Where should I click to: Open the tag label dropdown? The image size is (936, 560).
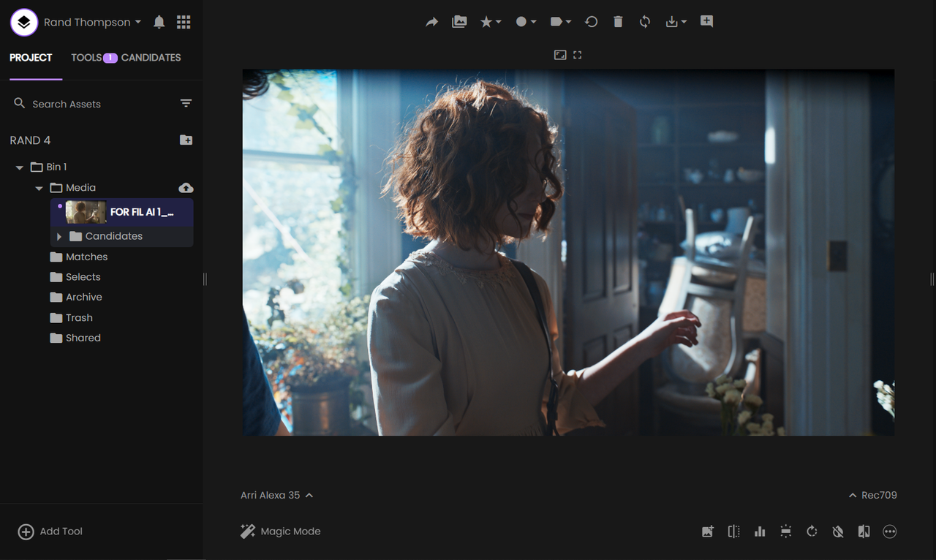[x=560, y=22]
